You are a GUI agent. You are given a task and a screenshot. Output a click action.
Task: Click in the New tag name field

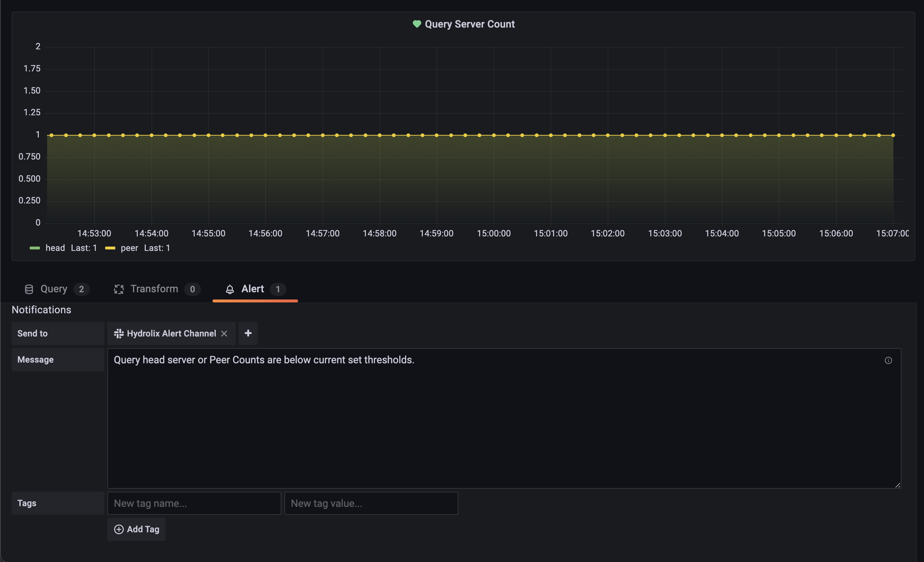click(x=194, y=503)
